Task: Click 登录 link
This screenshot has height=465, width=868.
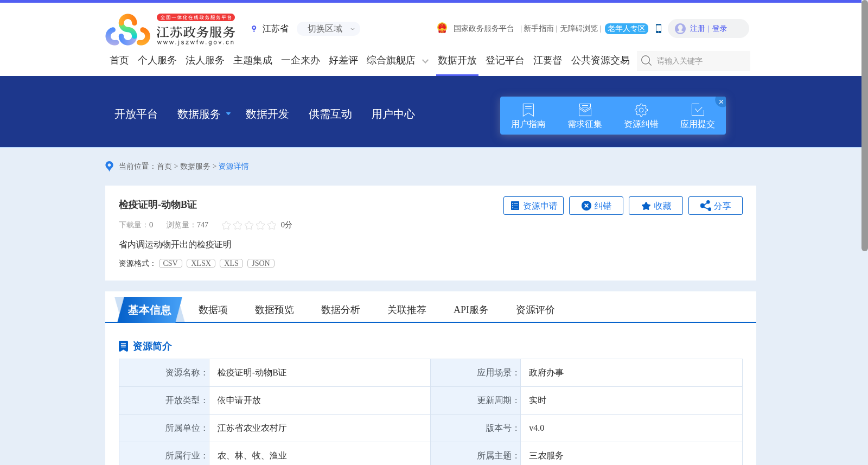Action: click(x=719, y=29)
